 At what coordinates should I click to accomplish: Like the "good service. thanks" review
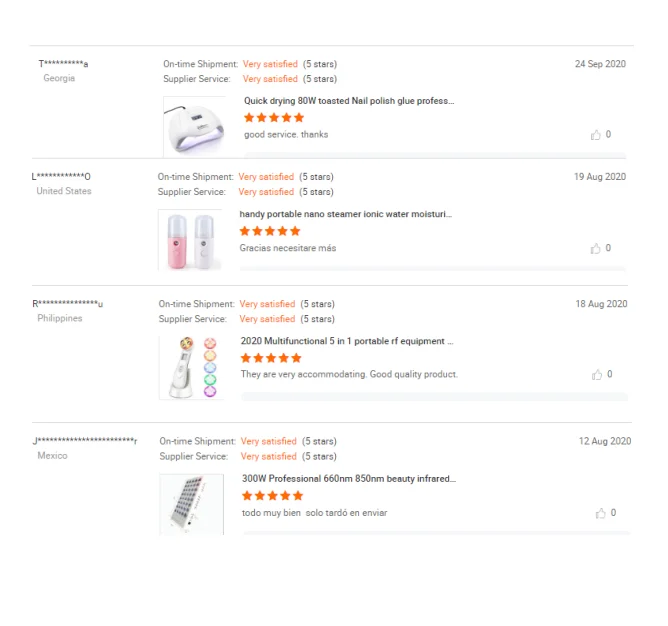596,134
